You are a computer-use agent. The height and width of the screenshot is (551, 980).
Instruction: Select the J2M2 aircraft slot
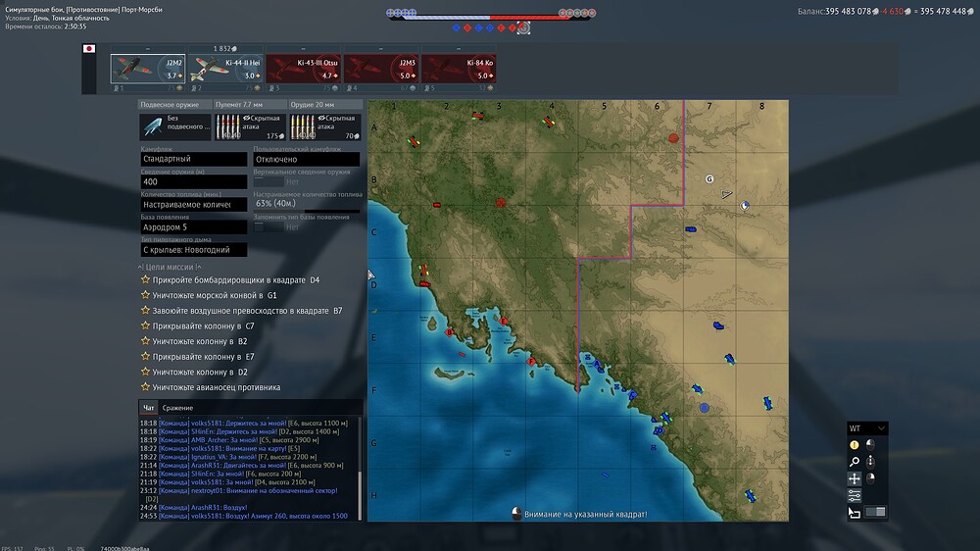point(148,69)
